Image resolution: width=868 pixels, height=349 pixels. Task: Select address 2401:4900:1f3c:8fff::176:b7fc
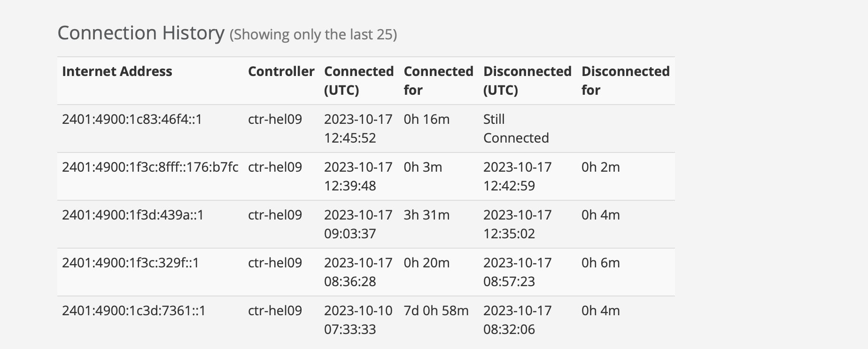[150, 167]
